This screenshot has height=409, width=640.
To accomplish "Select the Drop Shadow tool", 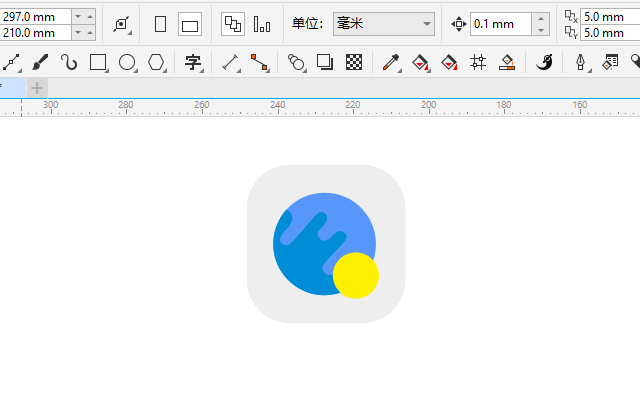I will pyautogui.click(x=325, y=62).
